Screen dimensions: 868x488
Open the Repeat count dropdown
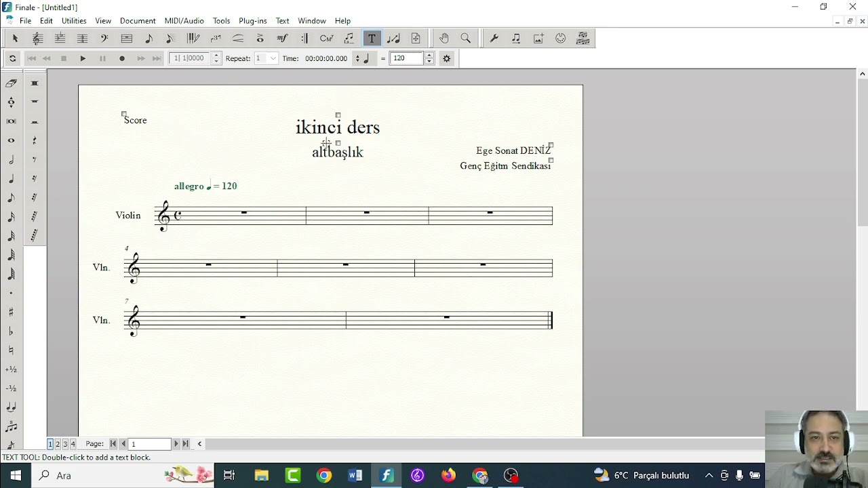(273, 58)
